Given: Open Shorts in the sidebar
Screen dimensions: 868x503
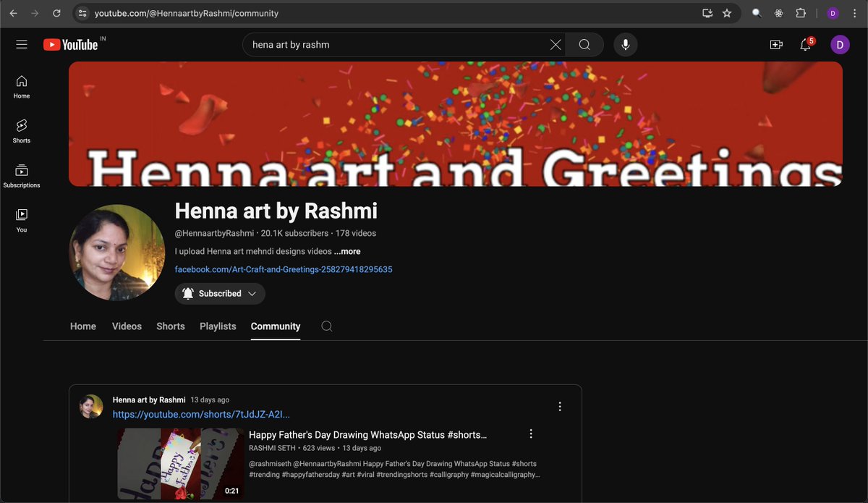Looking at the screenshot, I should click(x=22, y=132).
